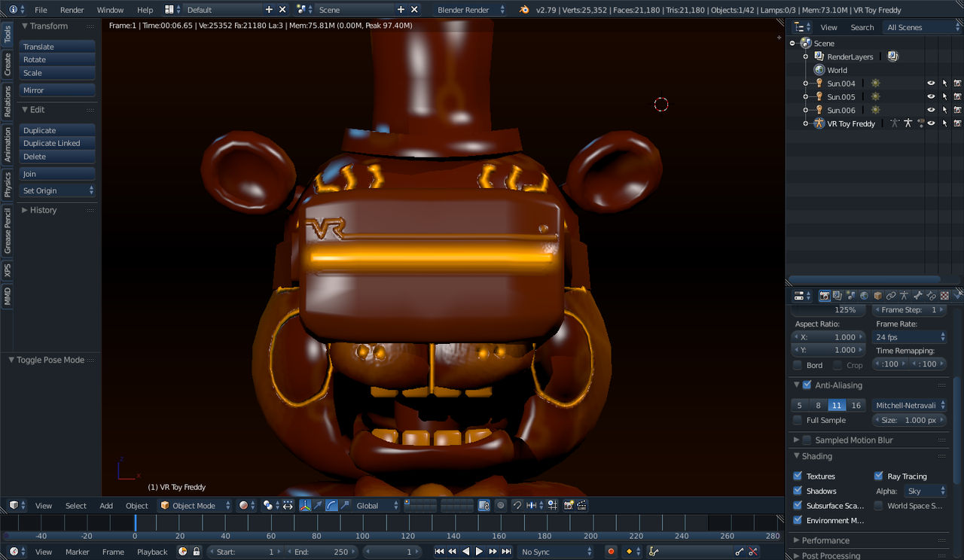Screen dimensions: 964x560
Task: Open the Object properties cube icon
Action: (878, 296)
